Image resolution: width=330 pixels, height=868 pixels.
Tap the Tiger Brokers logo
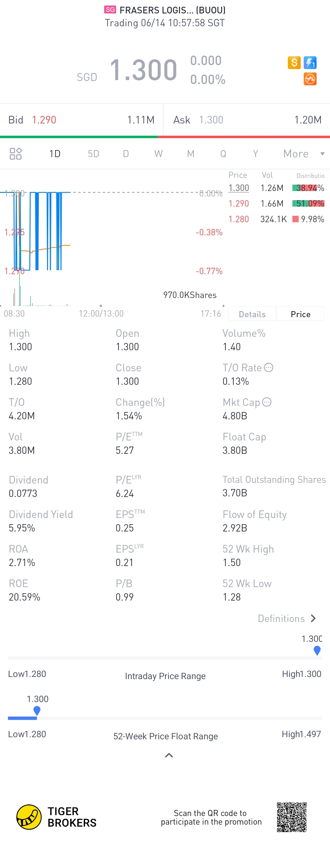pyautogui.click(x=29, y=817)
